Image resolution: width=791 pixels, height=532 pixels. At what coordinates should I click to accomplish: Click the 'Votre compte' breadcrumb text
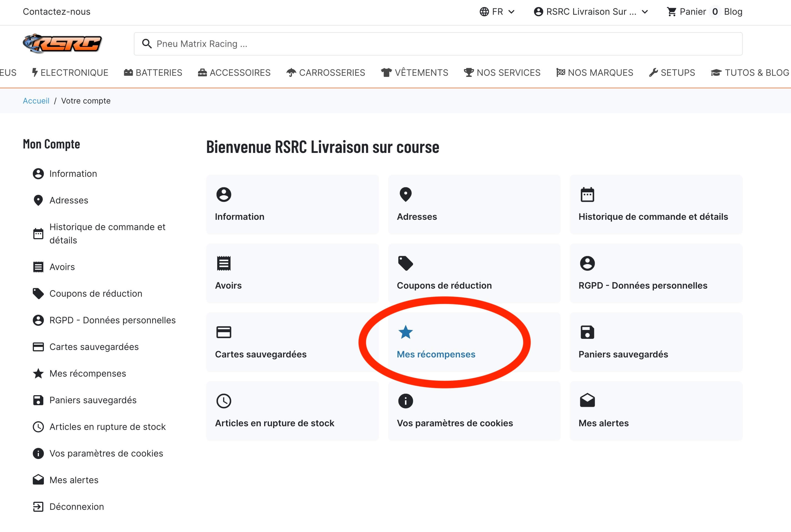click(x=86, y=101)
